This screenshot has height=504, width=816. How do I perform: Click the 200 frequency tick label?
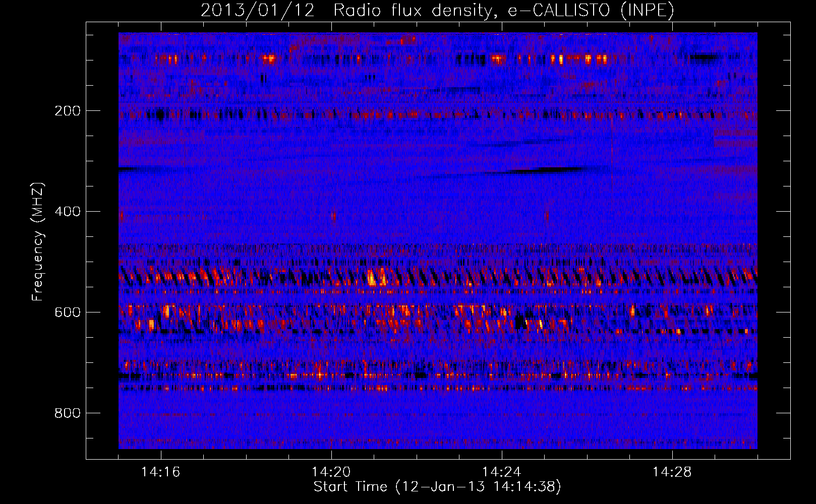click(68, 111)
